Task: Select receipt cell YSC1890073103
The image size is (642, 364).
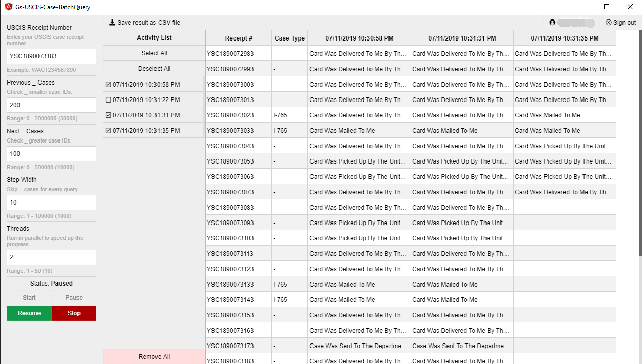Action: 239,238
